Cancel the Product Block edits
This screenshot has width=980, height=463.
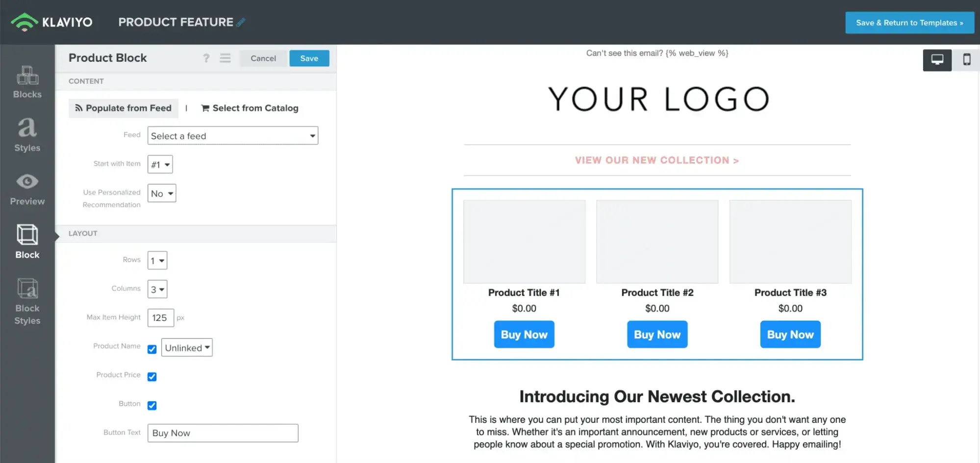click(263, 58)
